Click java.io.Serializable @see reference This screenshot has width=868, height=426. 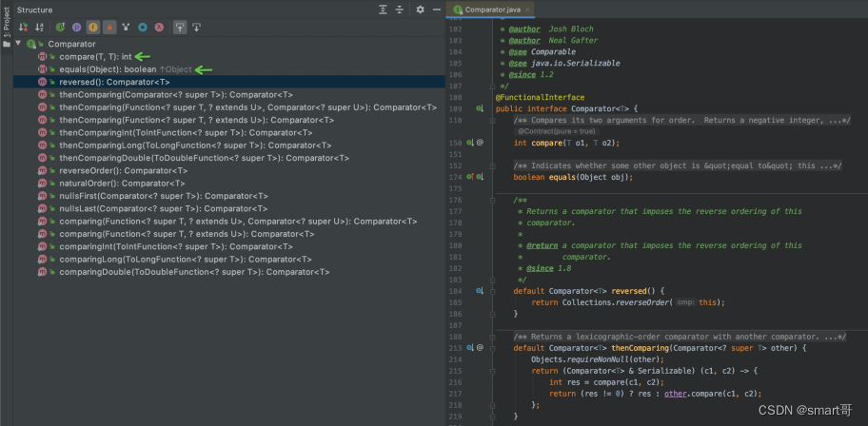click(x=576, y=63)
